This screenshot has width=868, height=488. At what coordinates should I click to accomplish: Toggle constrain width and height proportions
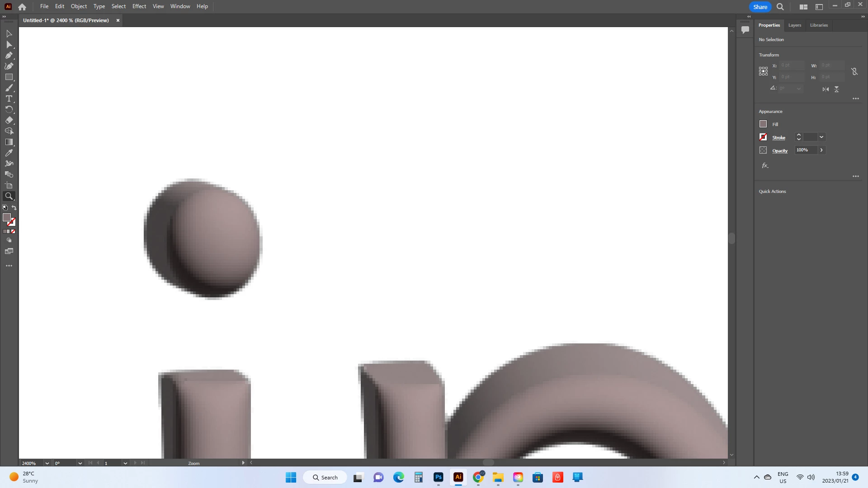854,71
